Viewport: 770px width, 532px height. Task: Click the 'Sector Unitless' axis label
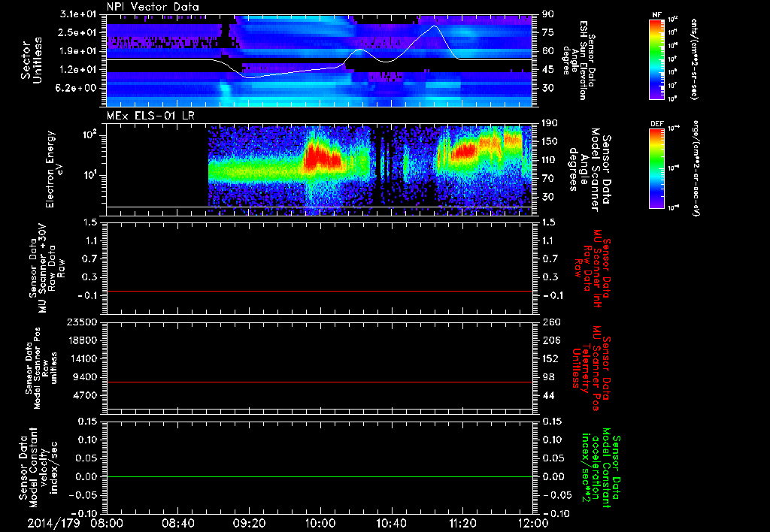32,60
